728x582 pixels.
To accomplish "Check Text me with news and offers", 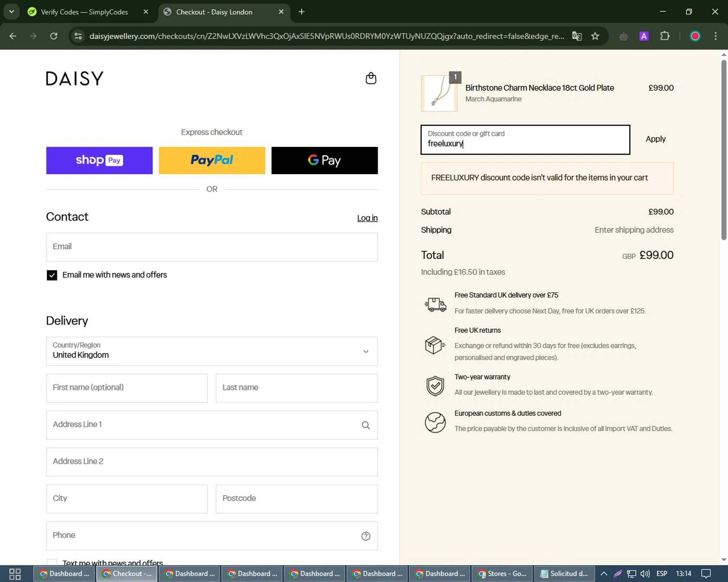I will [52, 563].
